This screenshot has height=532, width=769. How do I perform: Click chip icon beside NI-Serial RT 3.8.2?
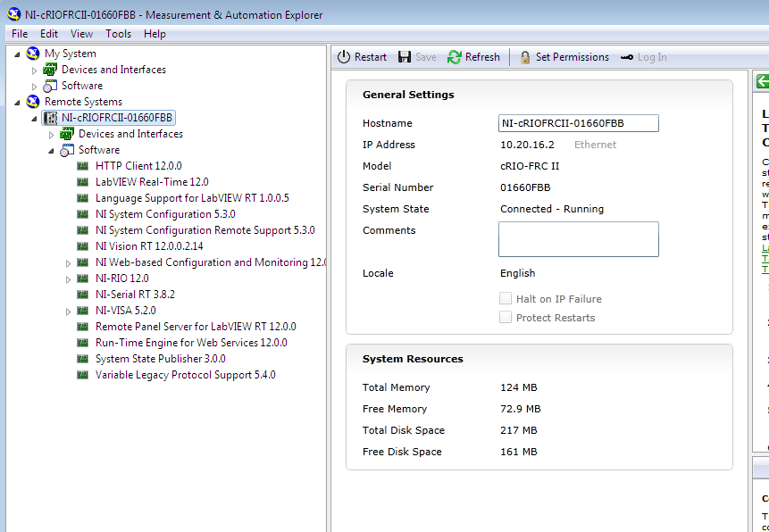point(82,295)
